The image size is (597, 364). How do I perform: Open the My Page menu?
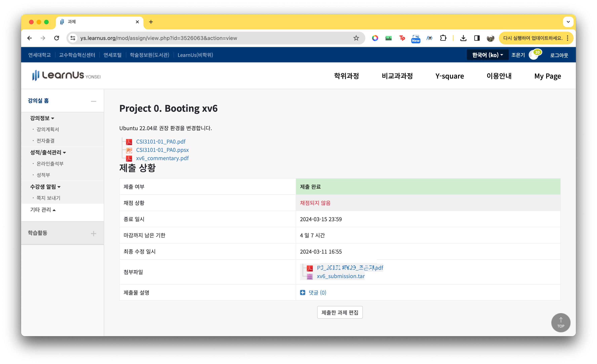[547, 76]
